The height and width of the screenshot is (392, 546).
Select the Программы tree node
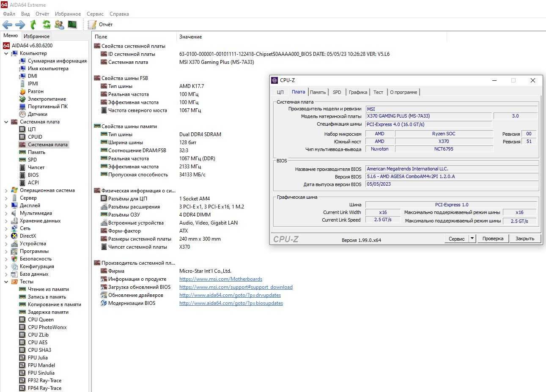pos(34,251)
